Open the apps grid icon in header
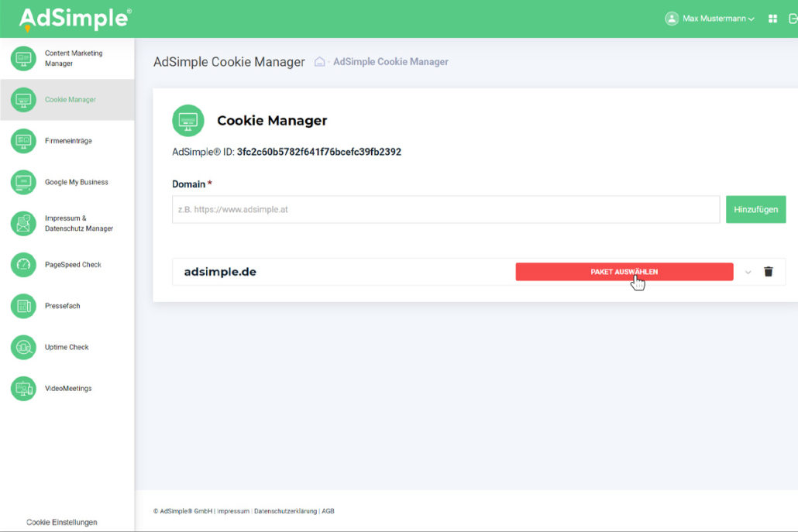Screen dimensions: 798x532 [772, 19]
